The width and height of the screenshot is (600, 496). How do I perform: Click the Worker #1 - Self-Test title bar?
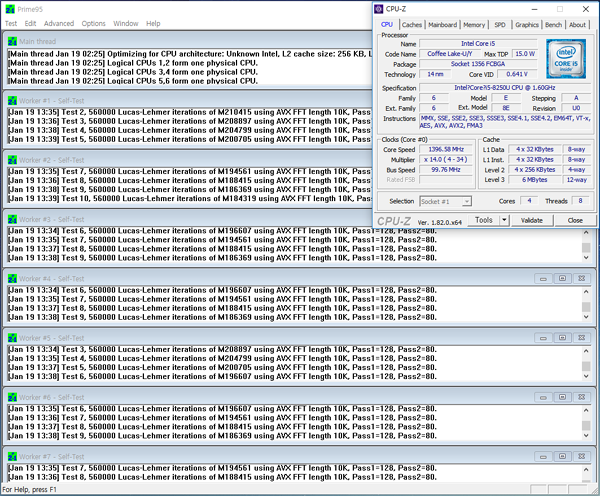pyautogui.click(x=189, y=101)
